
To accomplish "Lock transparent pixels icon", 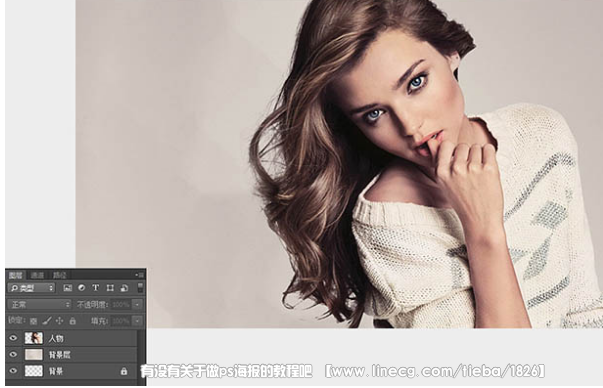I will [34, 321].
